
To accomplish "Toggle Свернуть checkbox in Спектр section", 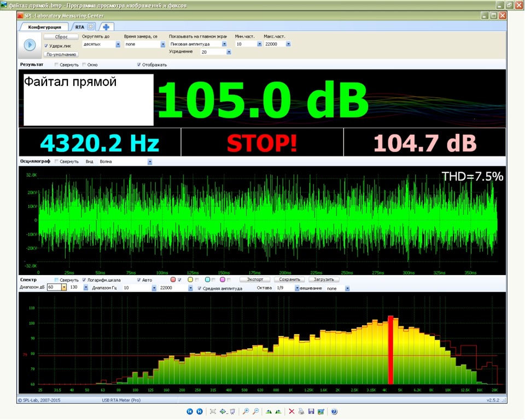I will coord(56,280).
